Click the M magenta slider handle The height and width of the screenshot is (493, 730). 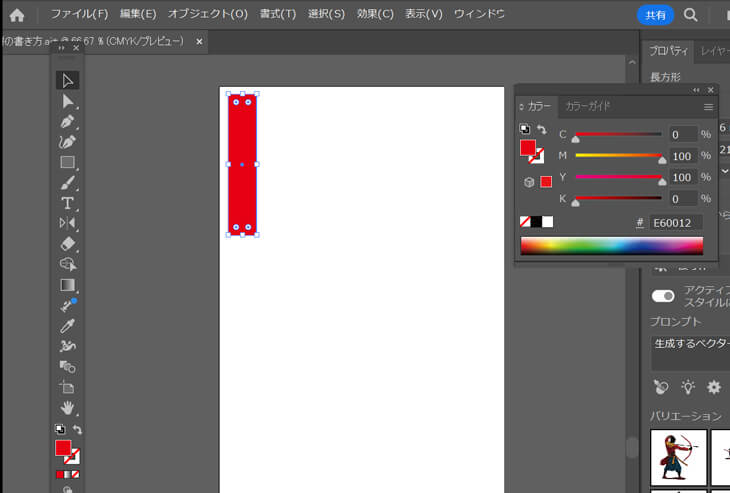pos(662,160)
